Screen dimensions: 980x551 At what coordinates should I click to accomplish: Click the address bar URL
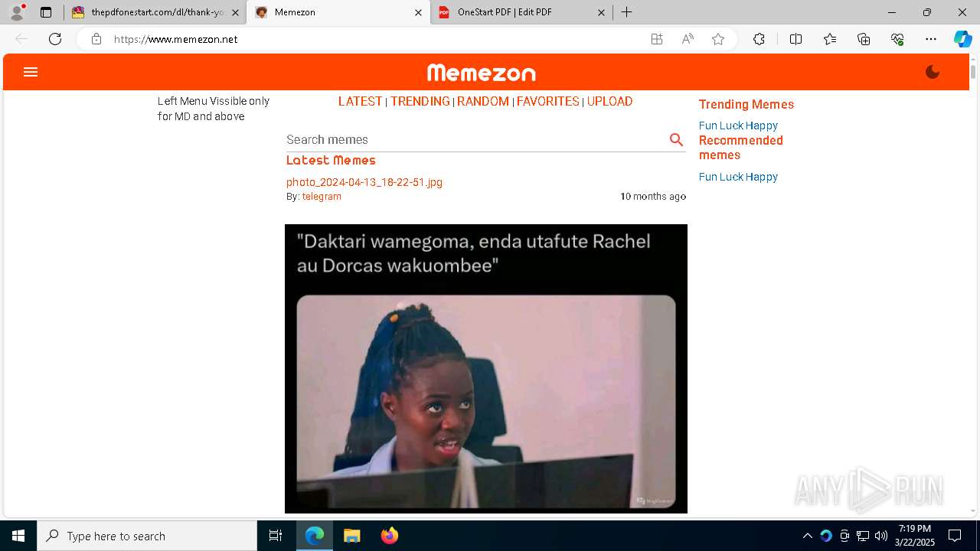176,39
